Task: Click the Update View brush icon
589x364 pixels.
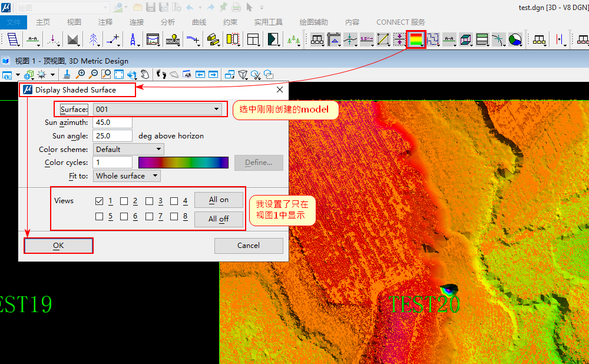Action: (x=67, y=75)
